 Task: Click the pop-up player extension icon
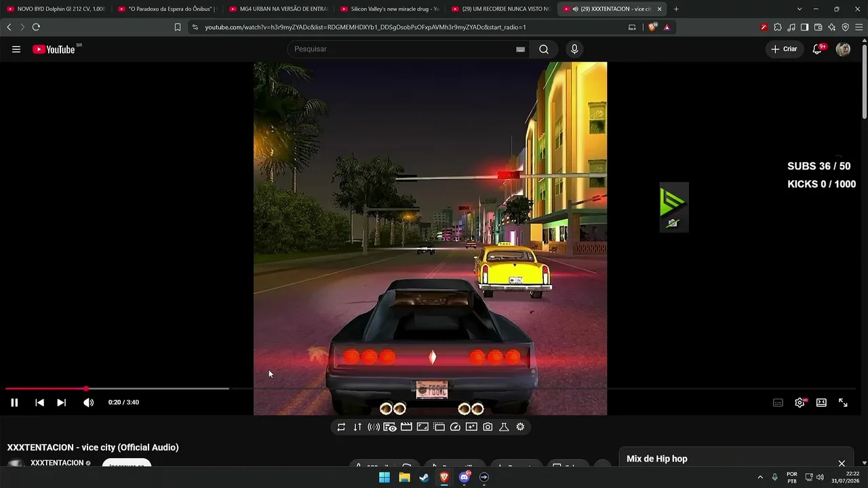click(x=439, y=427)
